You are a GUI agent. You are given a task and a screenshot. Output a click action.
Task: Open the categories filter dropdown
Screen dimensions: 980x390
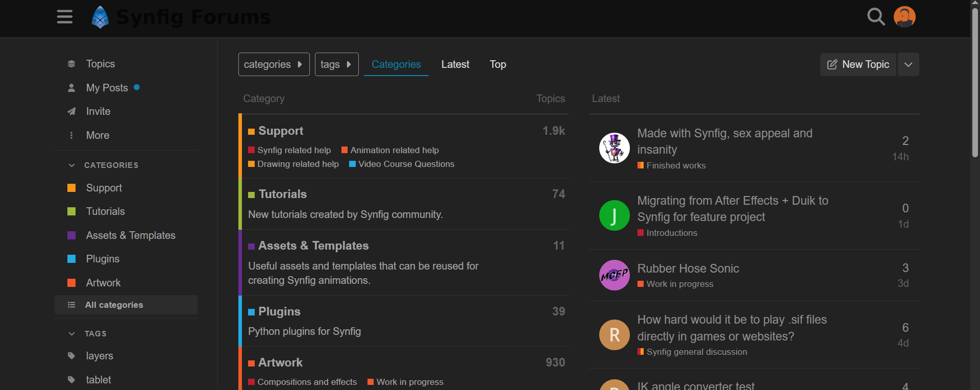[274, 64]
